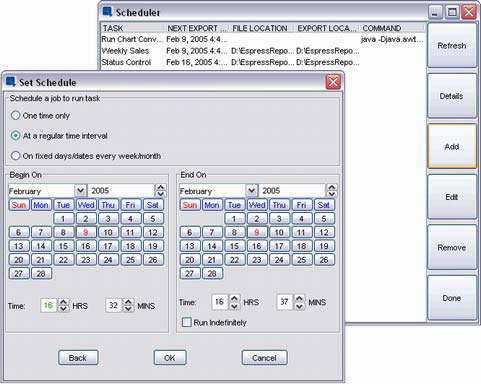The height and width of the screenshot is (384, 481).
Task: Click FILE LOCATION column header
Action: pos(262,28)
